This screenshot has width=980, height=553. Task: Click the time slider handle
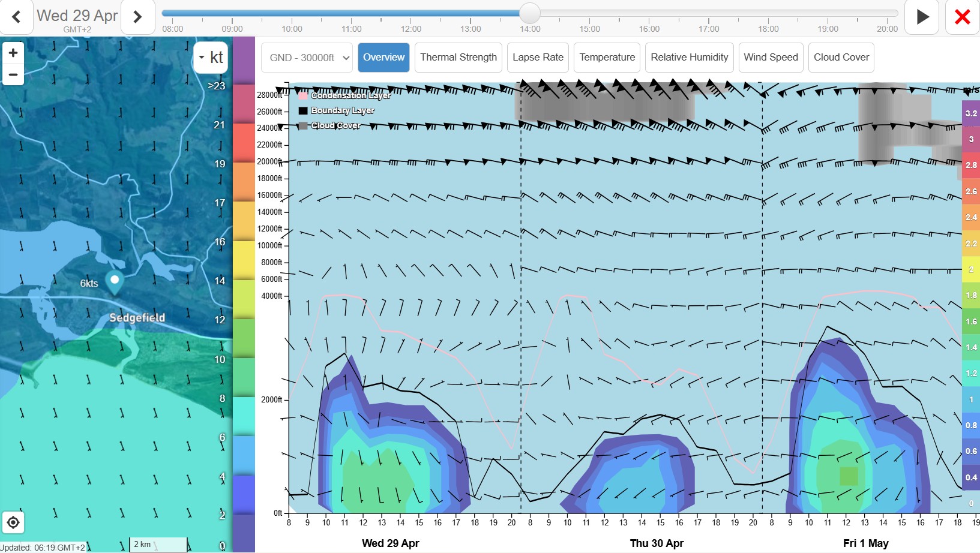click(x=530, y=13)
